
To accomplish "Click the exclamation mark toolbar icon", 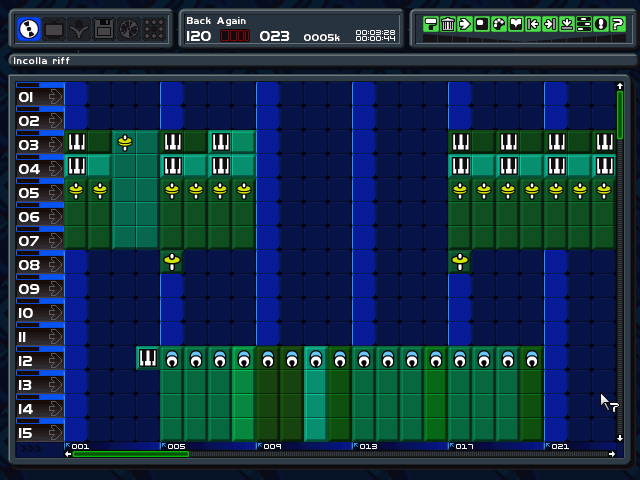I will pos(601,24).
